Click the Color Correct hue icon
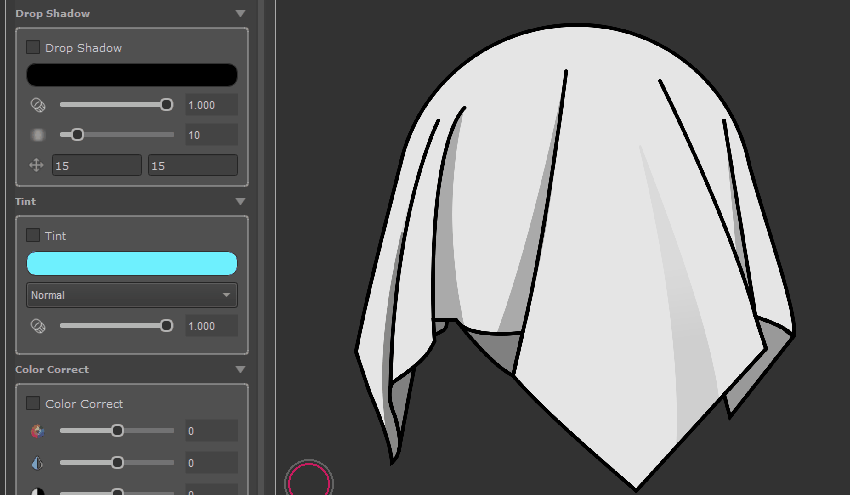Image resolution: width=850 pixels, height=495 pixels. click(x=38, y=432)
